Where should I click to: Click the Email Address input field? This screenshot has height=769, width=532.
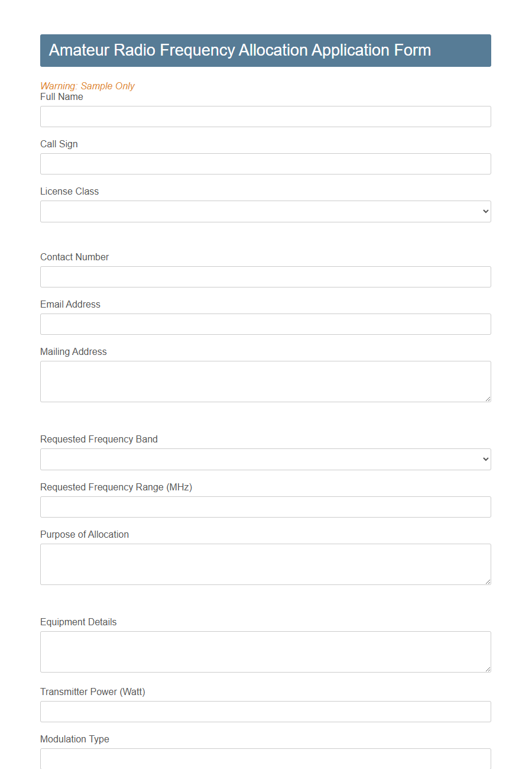coord(265,324)
